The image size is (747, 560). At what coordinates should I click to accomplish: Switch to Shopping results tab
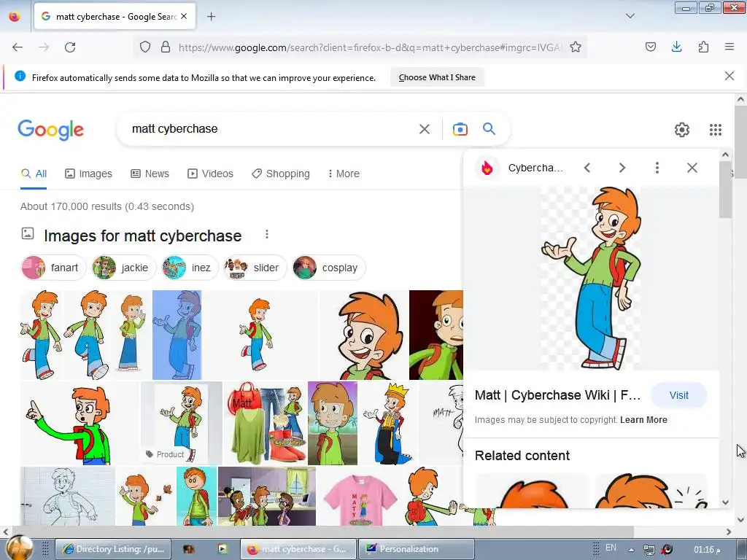pyautogui.click(x=281, y=174)
